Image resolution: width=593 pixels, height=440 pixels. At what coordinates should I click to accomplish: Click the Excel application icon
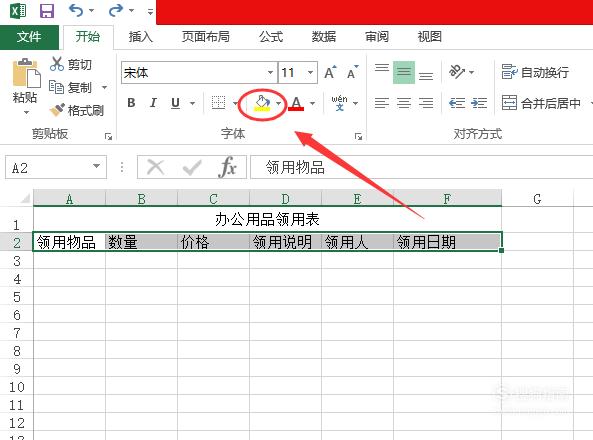coord(18,10)
